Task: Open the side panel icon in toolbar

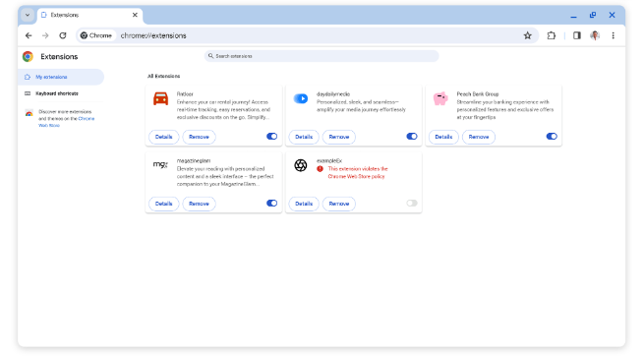Action: tap(576, 35)
